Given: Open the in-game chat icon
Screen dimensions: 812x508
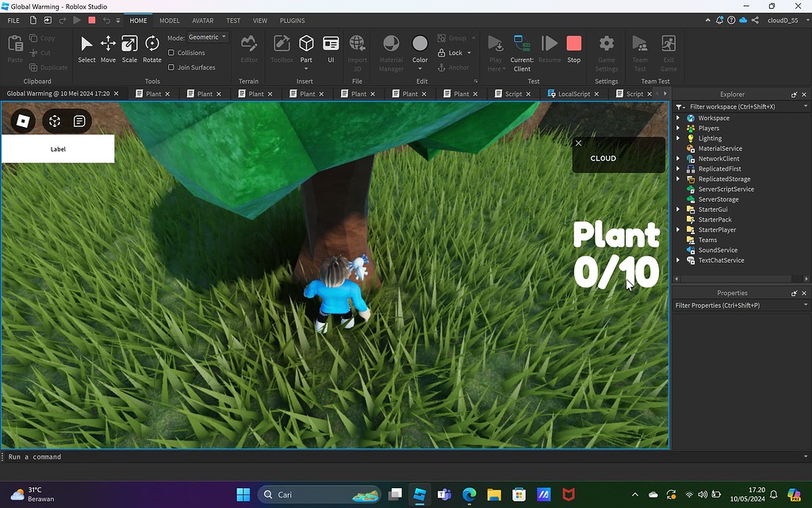Looking at the screenshot, I should pos(79,121).
